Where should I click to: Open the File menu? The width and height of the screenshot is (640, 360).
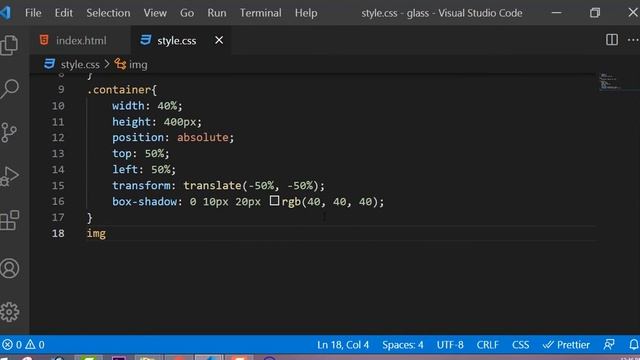point(33,13)
